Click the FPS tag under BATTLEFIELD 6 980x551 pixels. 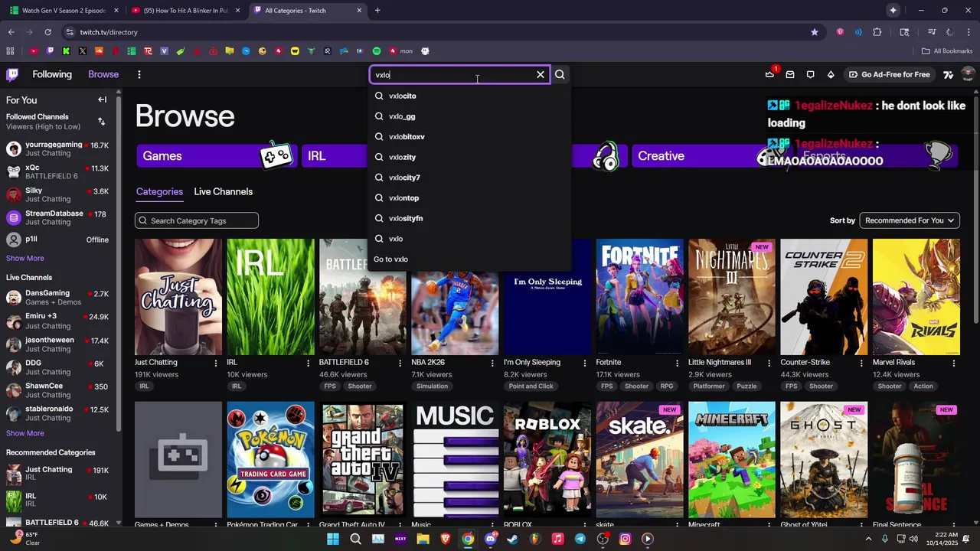pos(330,386)
